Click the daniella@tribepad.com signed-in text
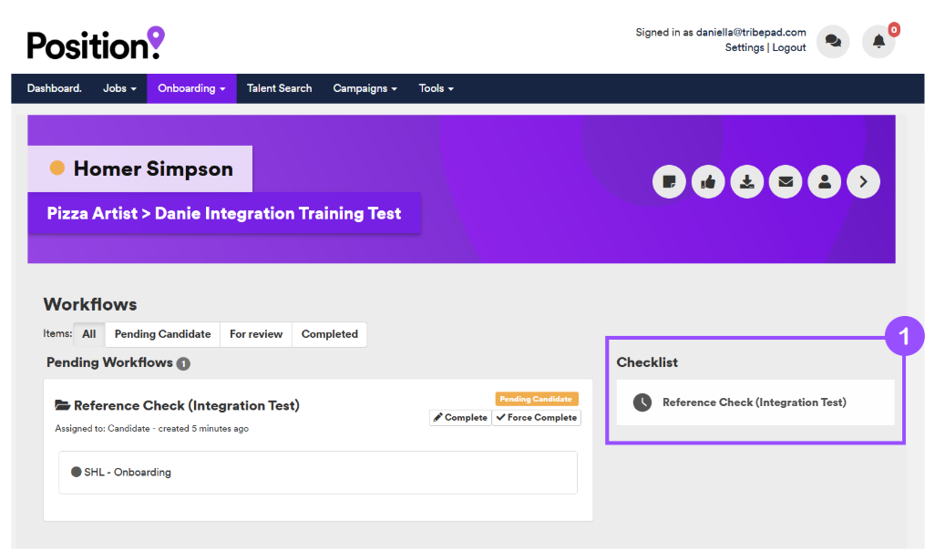The image size is (935, 560). [751, 32]
